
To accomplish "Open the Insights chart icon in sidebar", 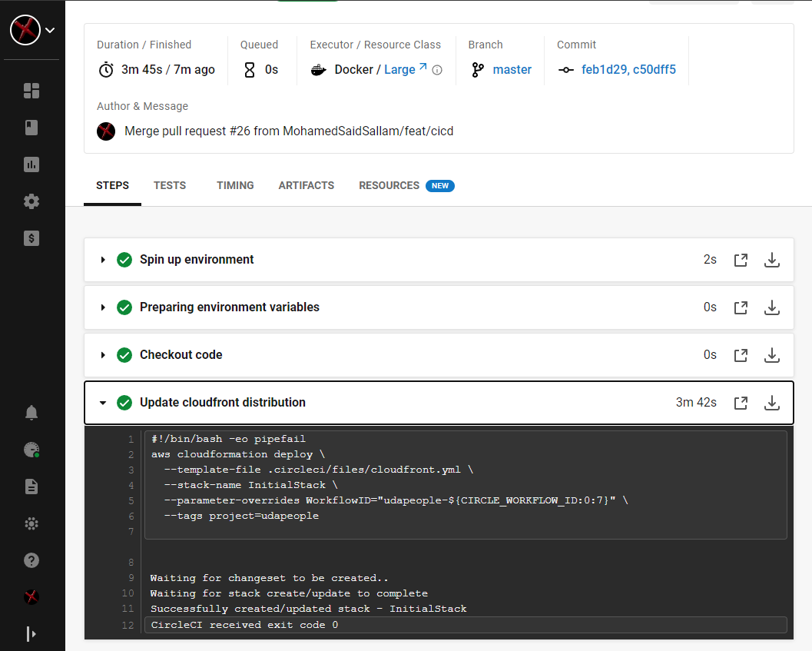I will (x=31, y=164).
